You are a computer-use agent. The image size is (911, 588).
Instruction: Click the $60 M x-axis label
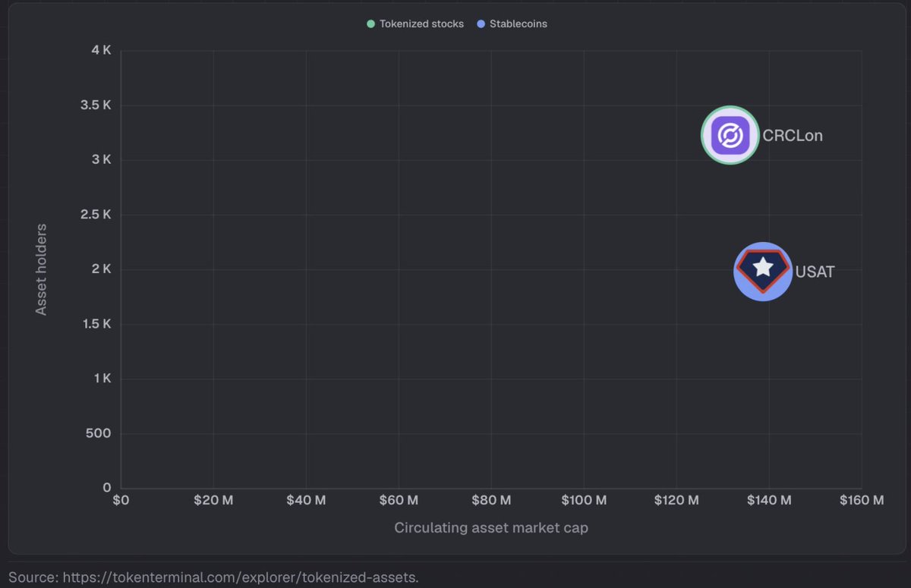[399, 500]
